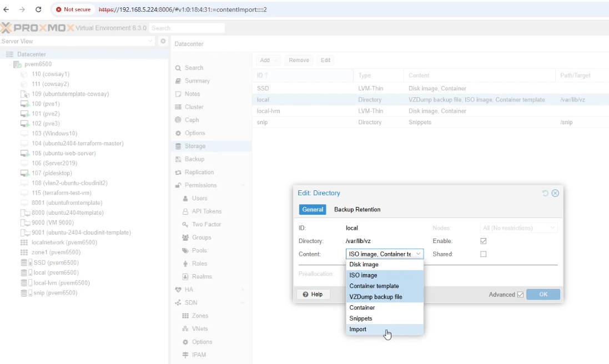This screenshot has width=609, height=364.
Task: Click the Pools tags icon
Action: coord(185,250)
